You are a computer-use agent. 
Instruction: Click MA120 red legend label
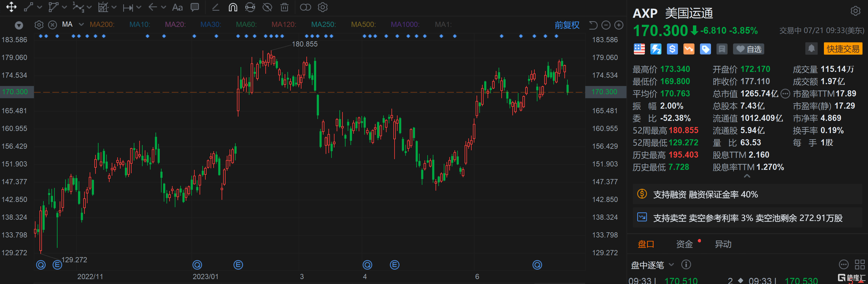coord(284,24)
